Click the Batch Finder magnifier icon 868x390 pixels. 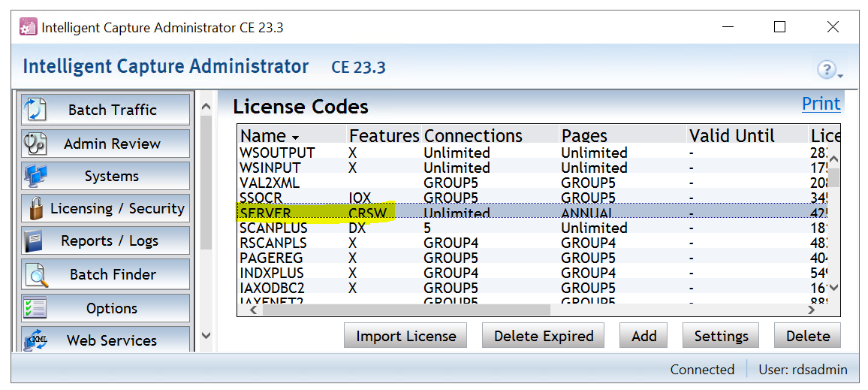pyautogui.click(x=35, y=275)
